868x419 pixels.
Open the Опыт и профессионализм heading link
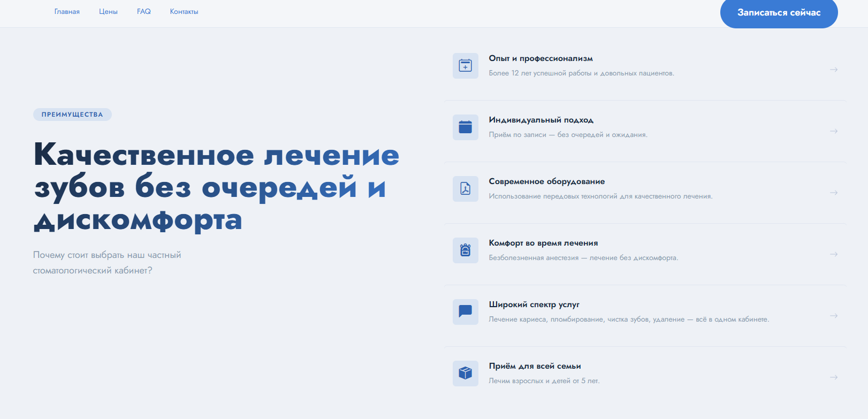tap(540, 58)
